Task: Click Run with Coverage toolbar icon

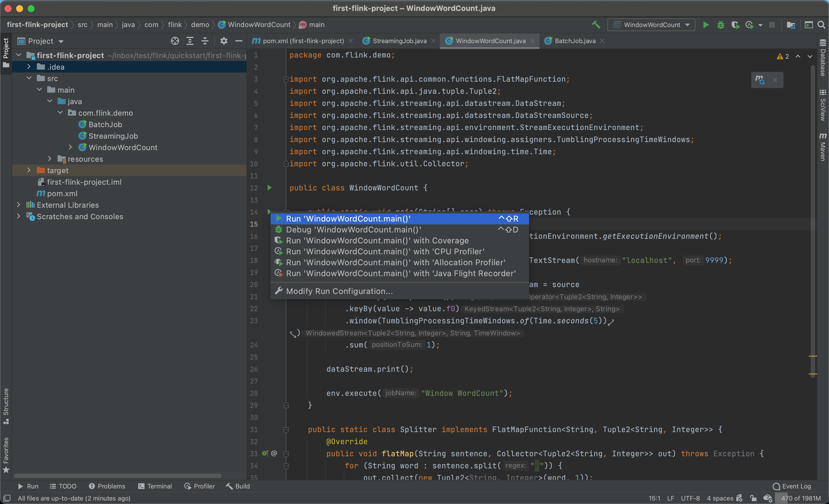Action: [735, 25]
